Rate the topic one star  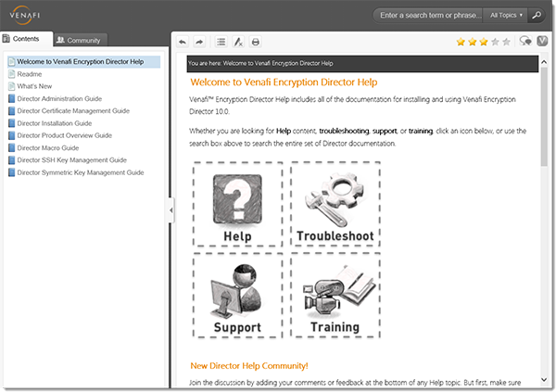click(x=461, y=42)
